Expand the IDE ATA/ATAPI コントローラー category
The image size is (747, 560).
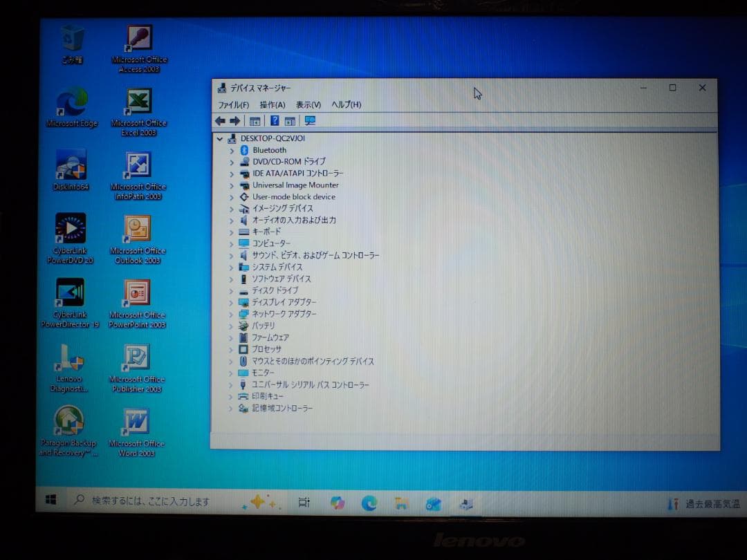coord(232,174)
